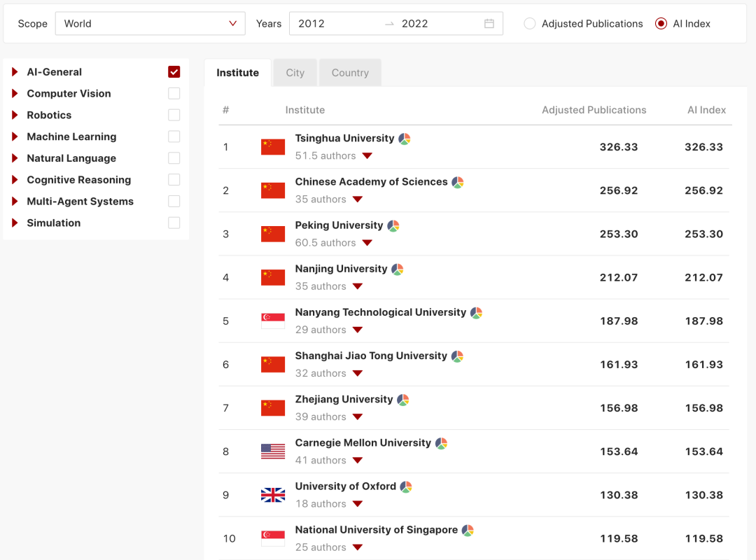Expand the AI-General category arrow
The image size is (756, 560).
(15, 72)
